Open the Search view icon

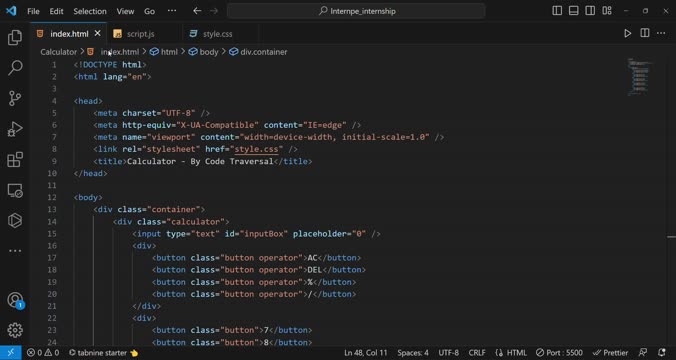15,68
